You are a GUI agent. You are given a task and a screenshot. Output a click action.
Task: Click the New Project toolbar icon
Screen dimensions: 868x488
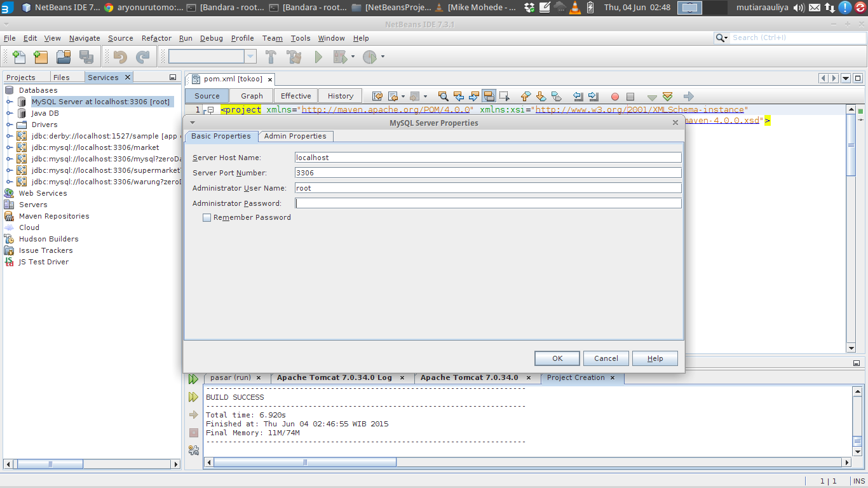coord(41,57)
